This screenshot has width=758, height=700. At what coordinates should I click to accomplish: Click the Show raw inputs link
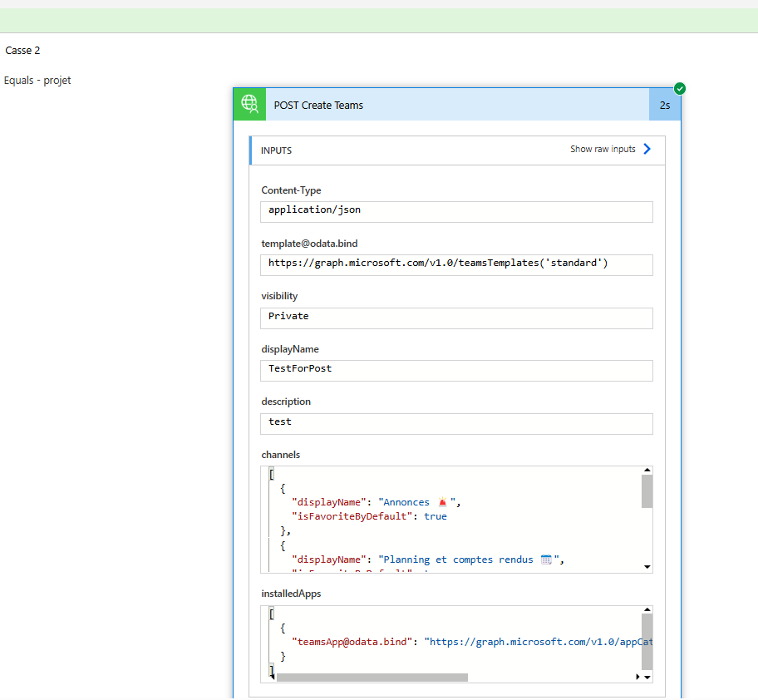click(603, 149)
